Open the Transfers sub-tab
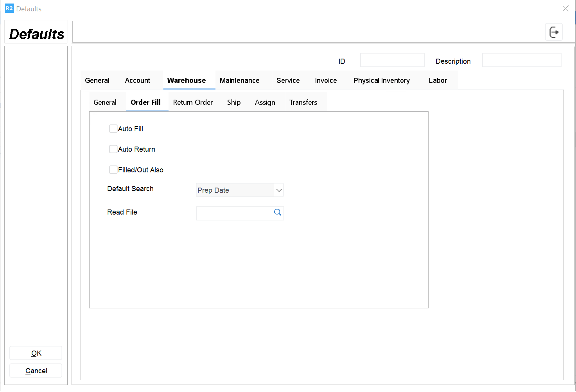Screen dimensions: 576x392 coord(303,102)
